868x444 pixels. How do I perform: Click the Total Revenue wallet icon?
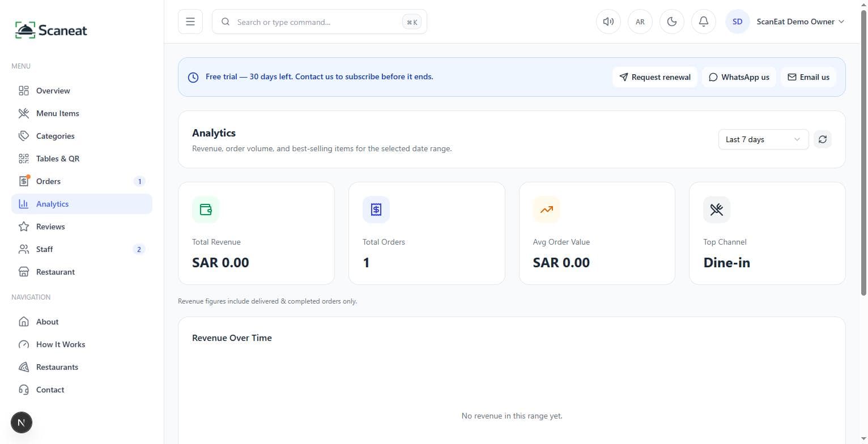click(206, 210)
